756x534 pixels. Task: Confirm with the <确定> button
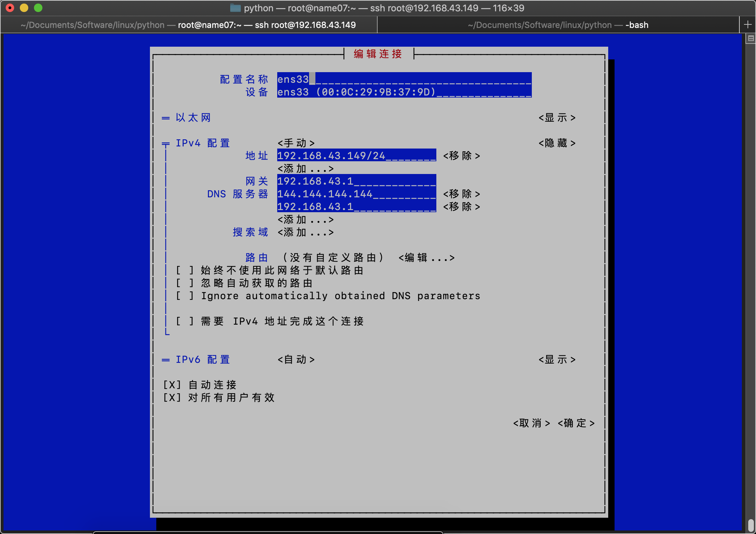(576, 423)
